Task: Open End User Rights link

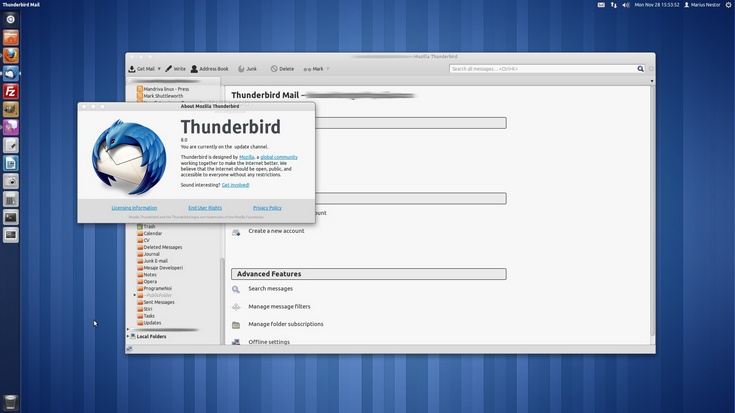Action: (205, 208)
